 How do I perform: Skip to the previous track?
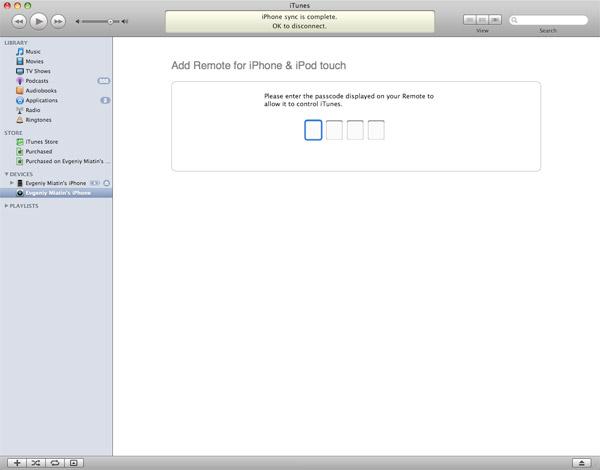click(x=19, y=21)
